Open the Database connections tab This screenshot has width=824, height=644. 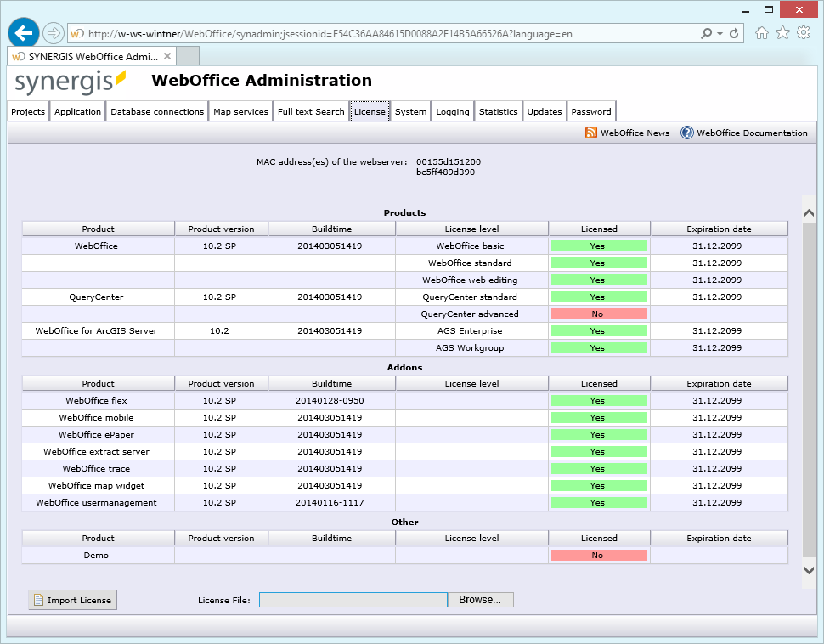(x=155, y=110)
